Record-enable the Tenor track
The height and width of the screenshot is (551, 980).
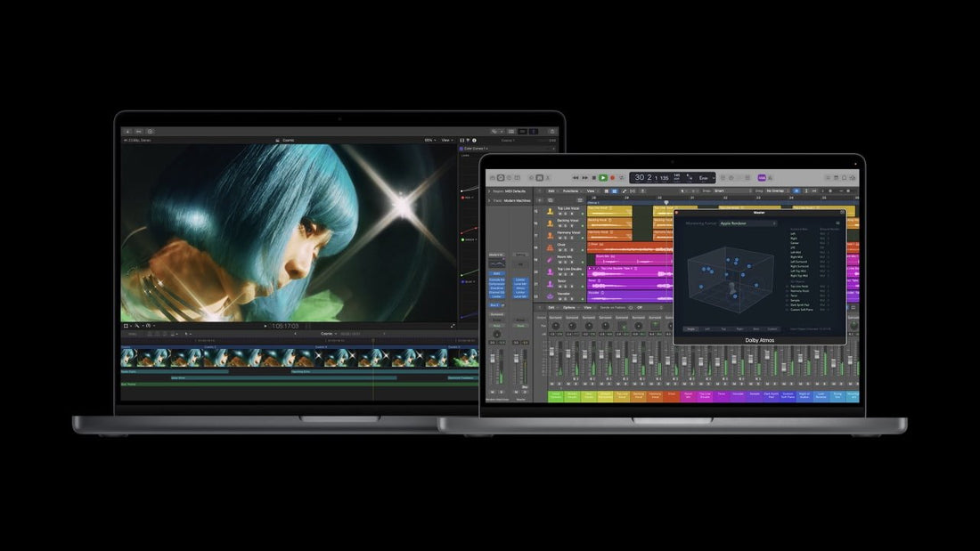[x=572, y=286]
